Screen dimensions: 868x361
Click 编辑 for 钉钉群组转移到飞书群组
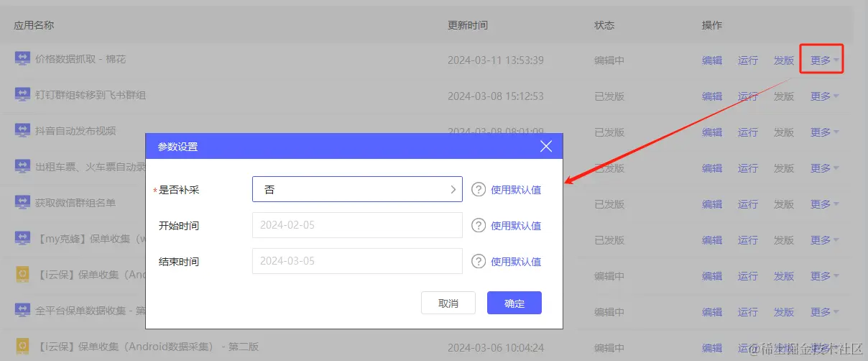coord(712,96)
